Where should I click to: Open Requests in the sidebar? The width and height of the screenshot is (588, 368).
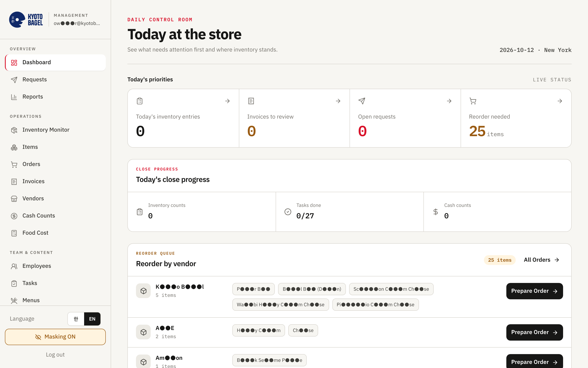pyautogui.click(x=55, y=80)
